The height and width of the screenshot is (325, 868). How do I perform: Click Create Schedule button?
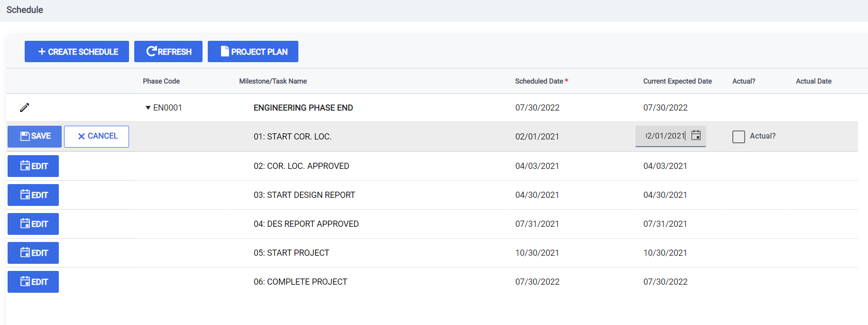(x=77, y=52)
